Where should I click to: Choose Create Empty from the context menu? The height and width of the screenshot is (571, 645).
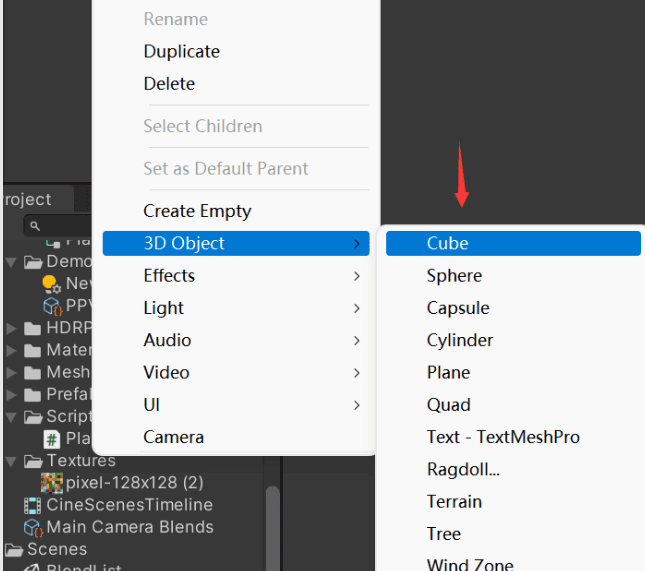197,211
